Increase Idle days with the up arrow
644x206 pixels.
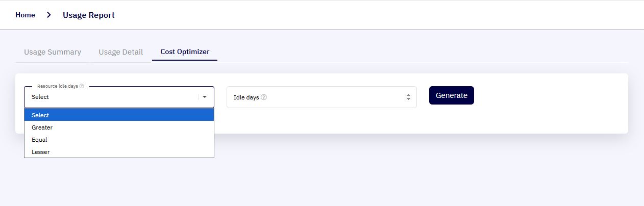tap(408, 95)
